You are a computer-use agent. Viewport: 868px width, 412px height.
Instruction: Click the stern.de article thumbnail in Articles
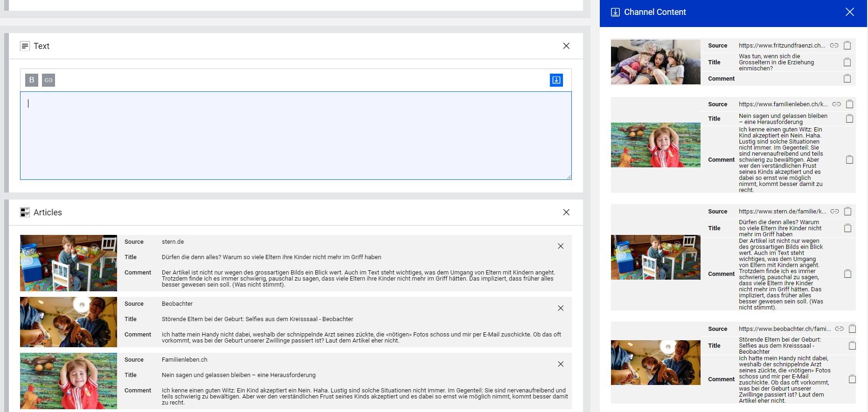tap(69, 263)
